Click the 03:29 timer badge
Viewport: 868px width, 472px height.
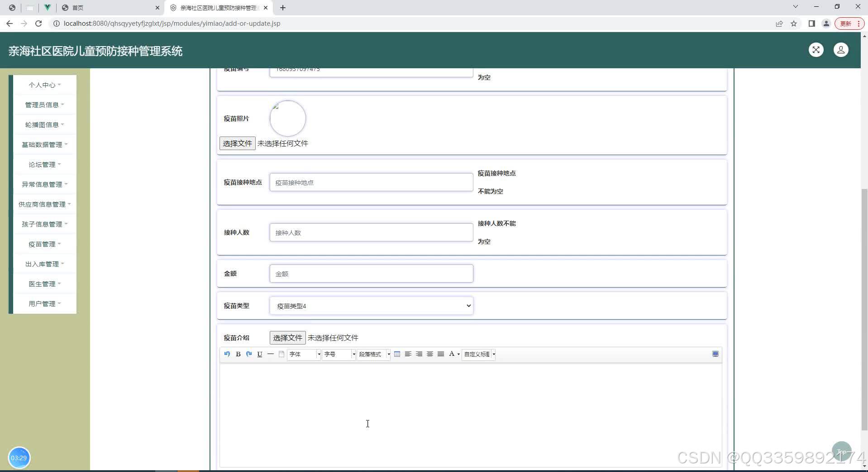tap(19, 458)
